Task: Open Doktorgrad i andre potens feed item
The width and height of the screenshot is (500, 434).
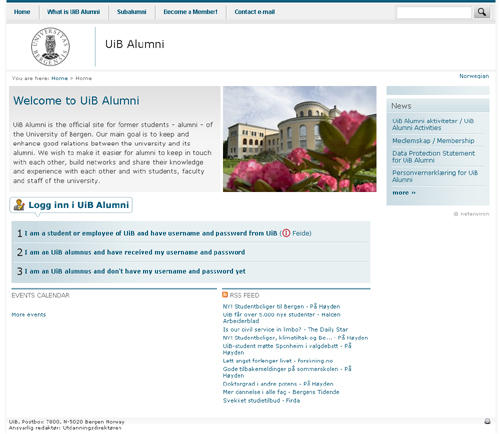Action: coord(278,384)
